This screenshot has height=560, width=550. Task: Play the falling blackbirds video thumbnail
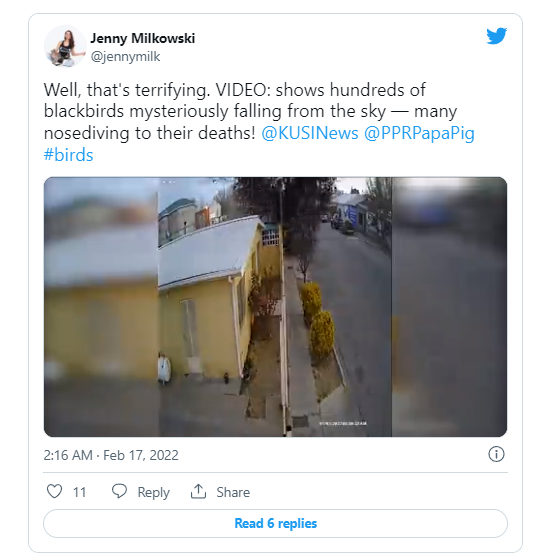(x=275, y=307)
